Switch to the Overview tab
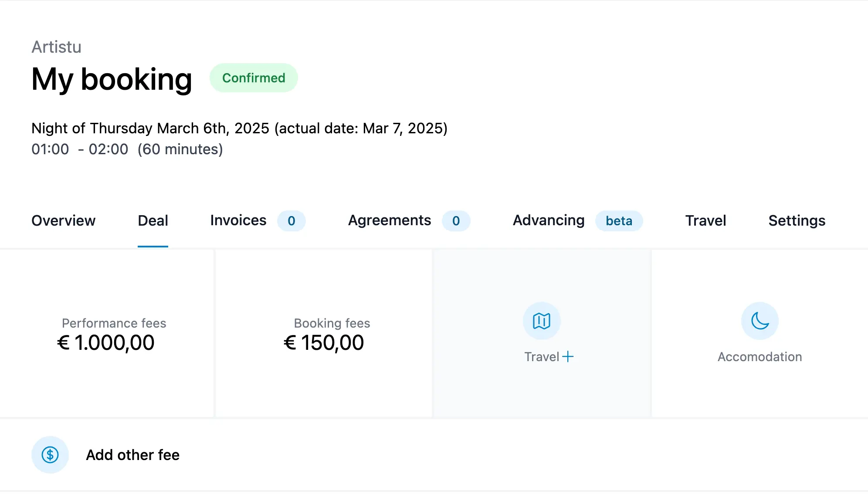The image size is (868, 494). click(64, 221)
